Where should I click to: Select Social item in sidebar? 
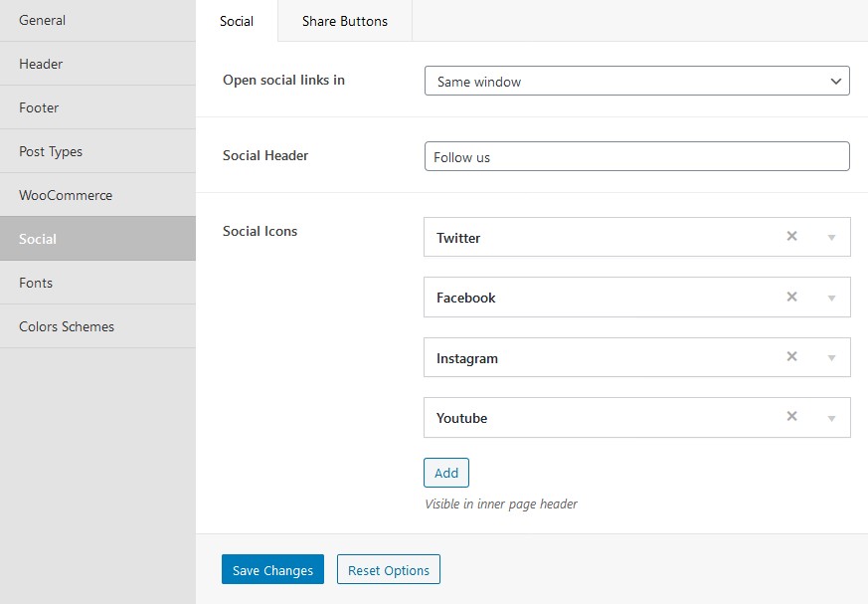(97, 239)
